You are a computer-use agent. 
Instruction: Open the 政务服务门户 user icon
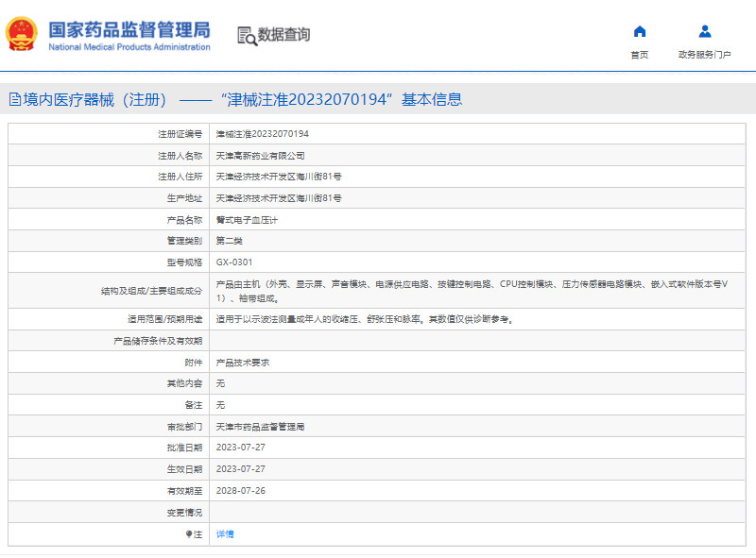click(x=704, y=32)
